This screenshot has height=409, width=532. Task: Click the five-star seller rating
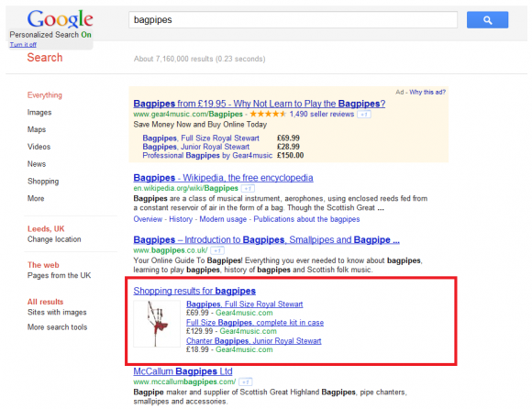[x=268, y=114]
